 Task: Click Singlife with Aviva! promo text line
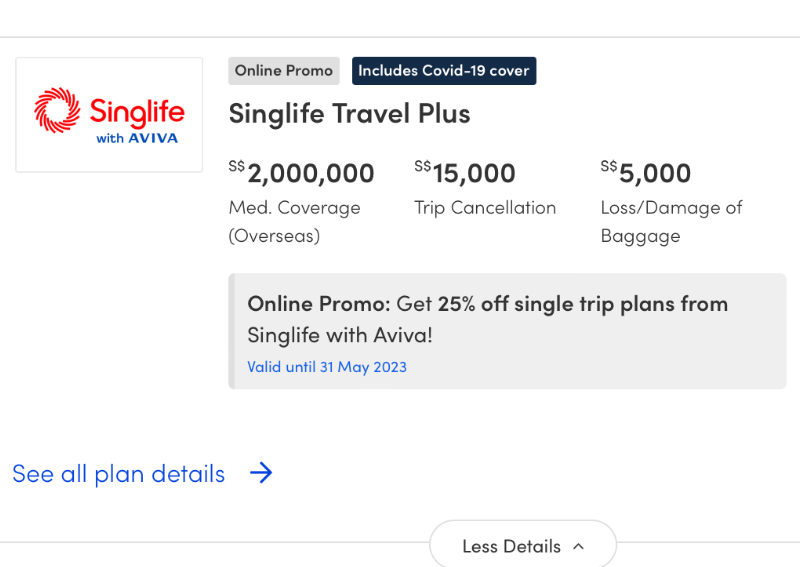[x=340, y=335]
